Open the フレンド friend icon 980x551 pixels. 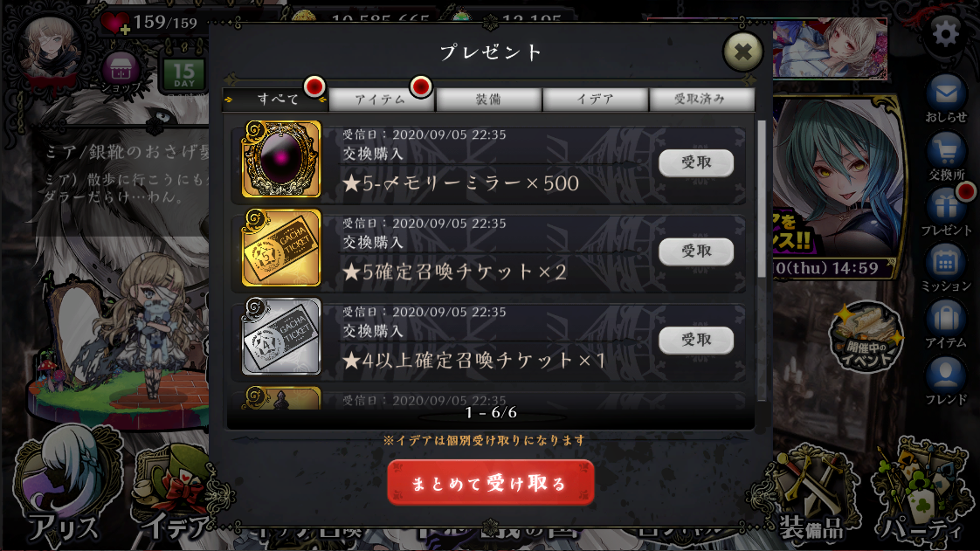tap(946, 381)
